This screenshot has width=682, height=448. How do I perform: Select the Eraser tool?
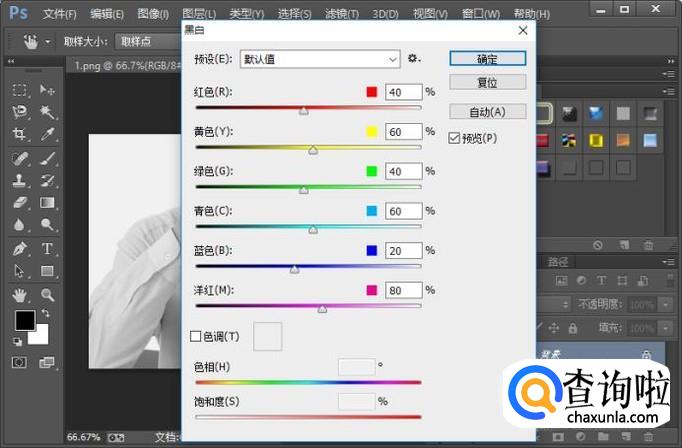click(x=19, y=202)
